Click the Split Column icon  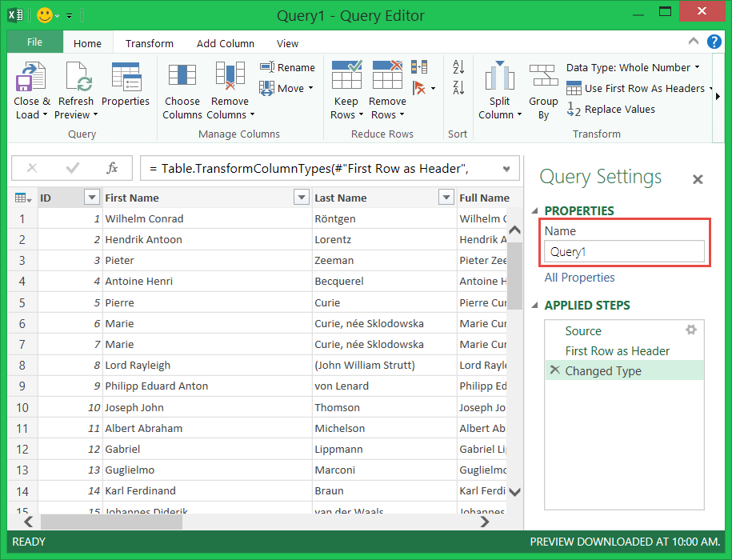pos(500,78)
